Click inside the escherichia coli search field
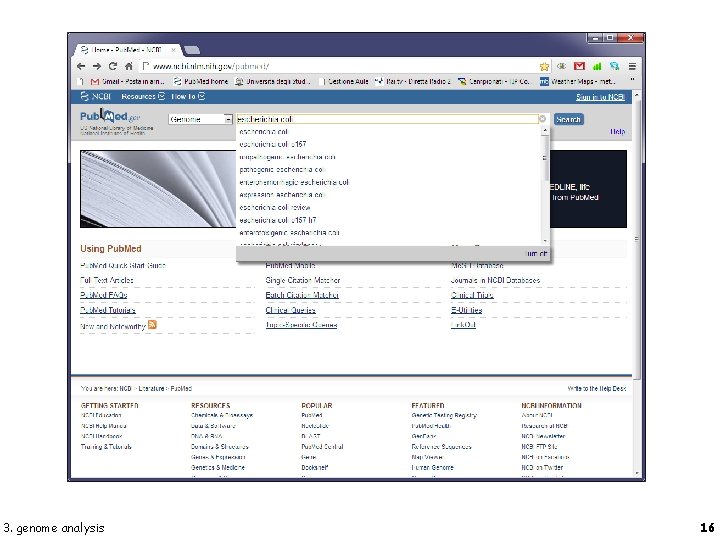The width and height of the screenshot is (720, 540). (387, 119)
